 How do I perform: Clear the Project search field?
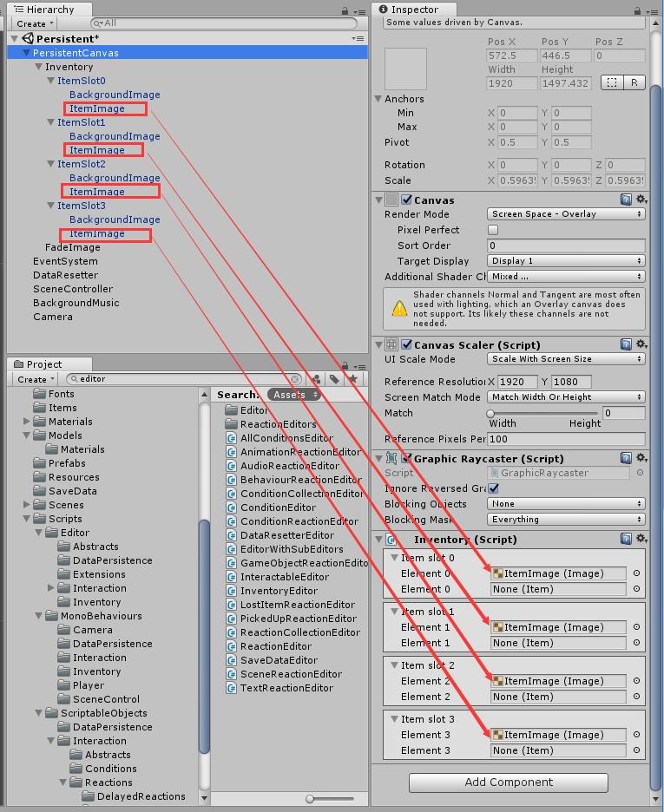pos(295,379)
